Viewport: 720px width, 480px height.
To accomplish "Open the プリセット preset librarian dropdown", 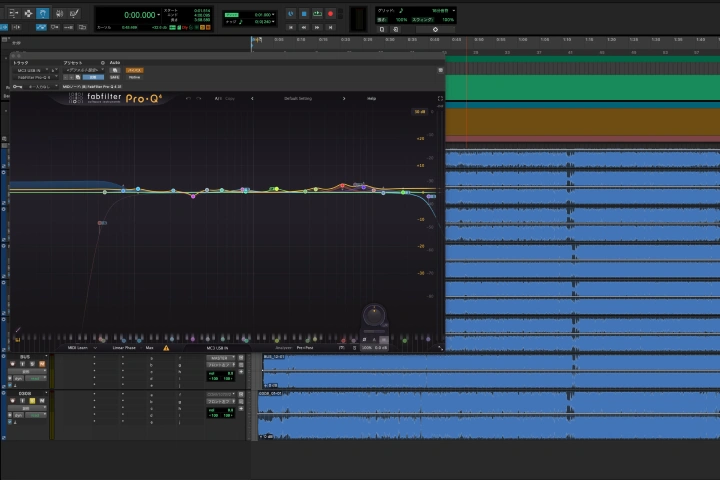I will [x=84, y=70].
